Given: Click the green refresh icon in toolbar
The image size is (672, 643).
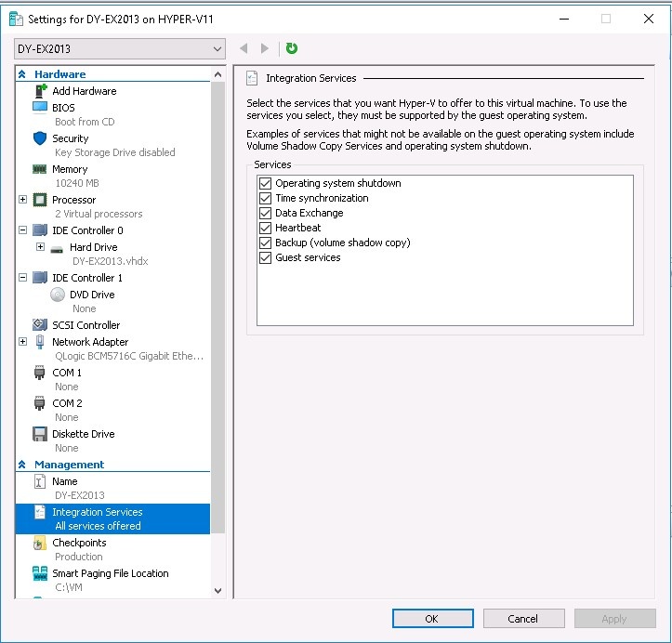Looking at the screenshot, I should (x=292, y=48).
